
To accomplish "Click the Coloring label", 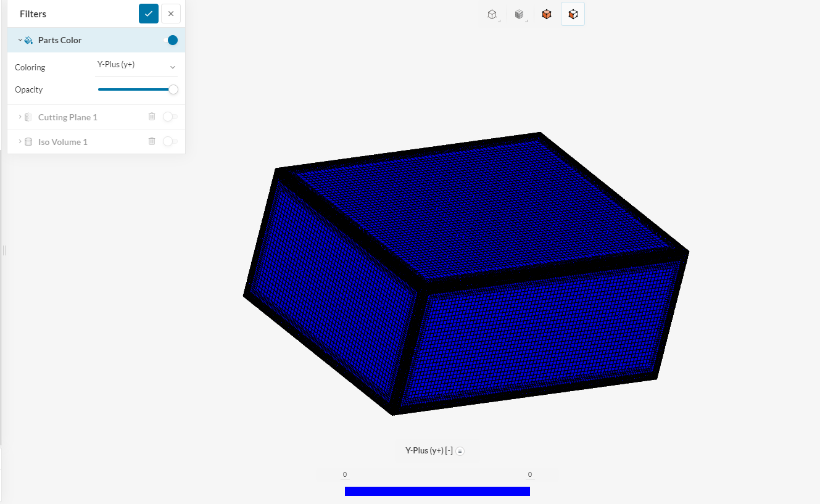I will [30, 67].
